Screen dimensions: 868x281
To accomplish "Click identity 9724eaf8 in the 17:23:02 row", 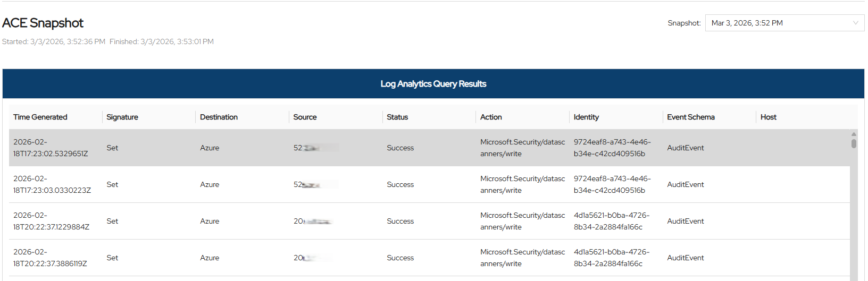I will point(612,148).
